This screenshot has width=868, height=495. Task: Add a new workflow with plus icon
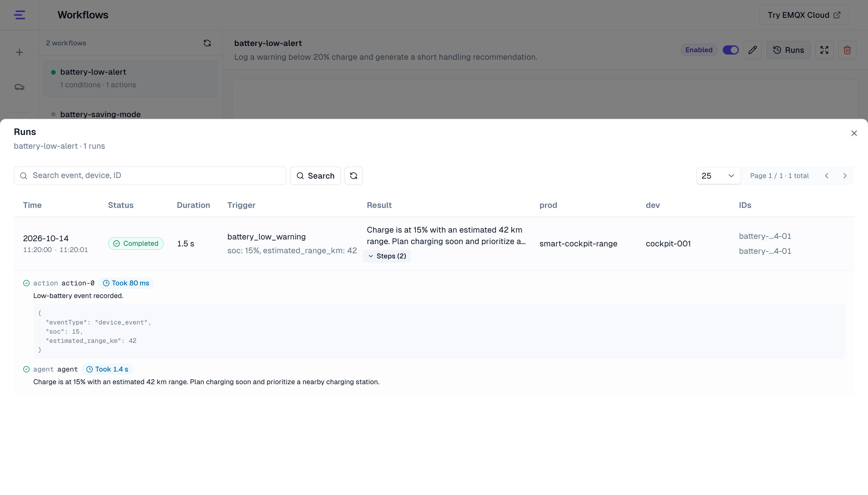pos(19,52)
